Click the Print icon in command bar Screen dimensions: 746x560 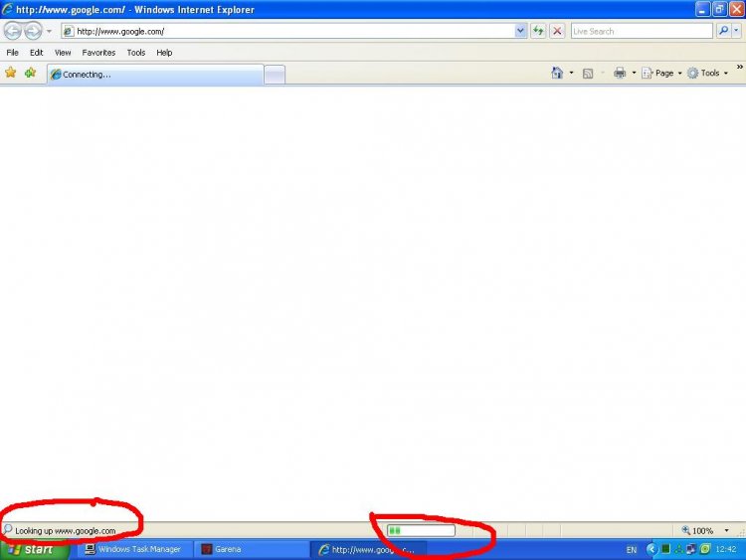click(x=620, y=73)
